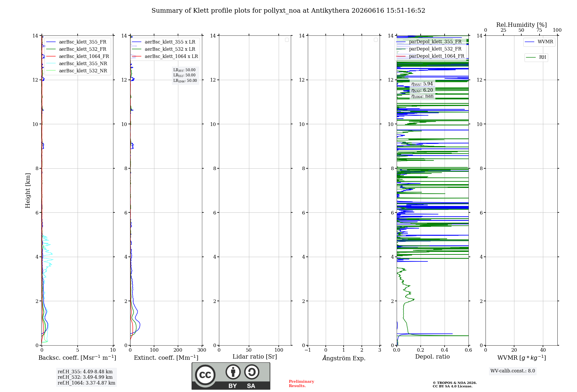Click the Ångström Exp. axis label
The width and height of the screenshot is (577, 392).
pos(344,358)
